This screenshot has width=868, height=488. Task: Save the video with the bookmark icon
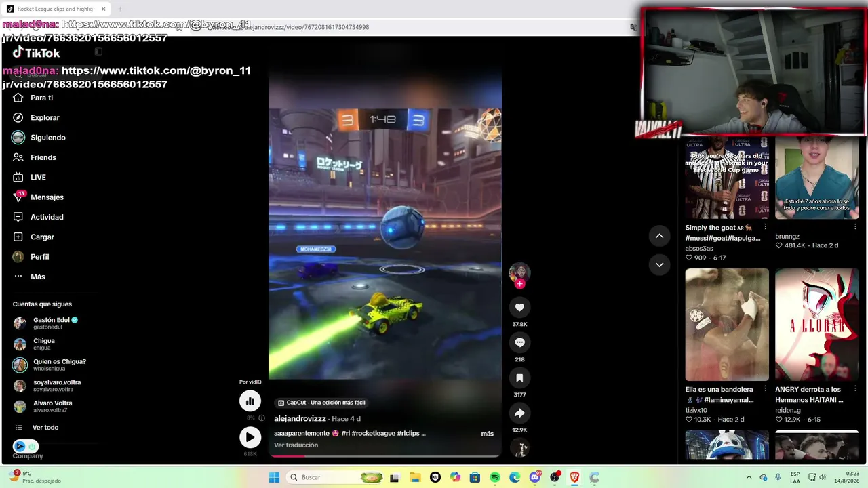519,378
